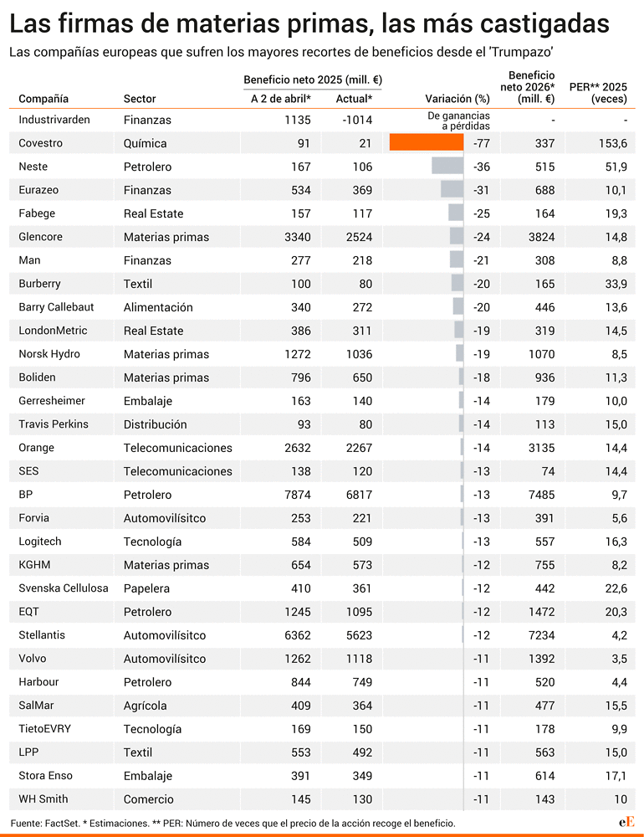The width and height of the screenshot is (644, 837).
Task: Select the Industrivarden company row
Action: tap(322, 120)
